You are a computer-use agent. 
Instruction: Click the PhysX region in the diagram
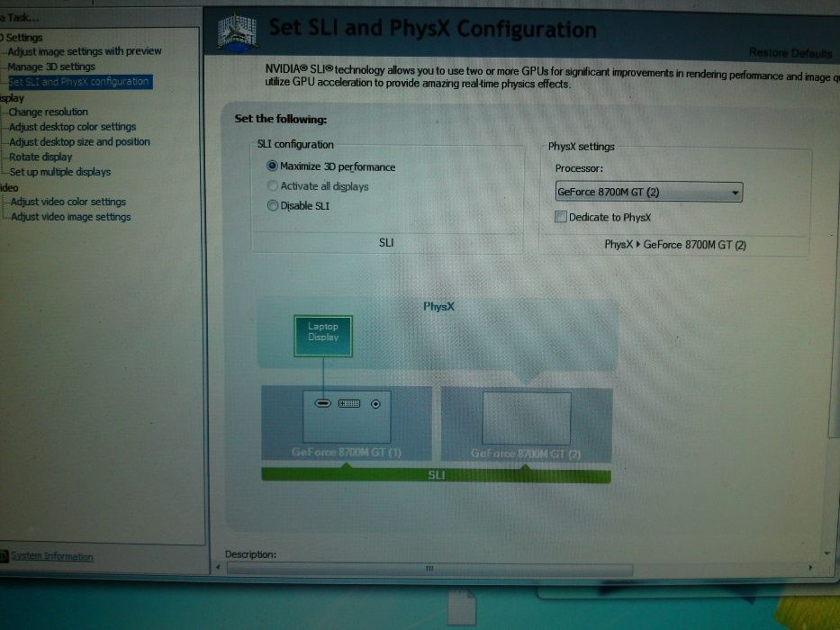438,333
